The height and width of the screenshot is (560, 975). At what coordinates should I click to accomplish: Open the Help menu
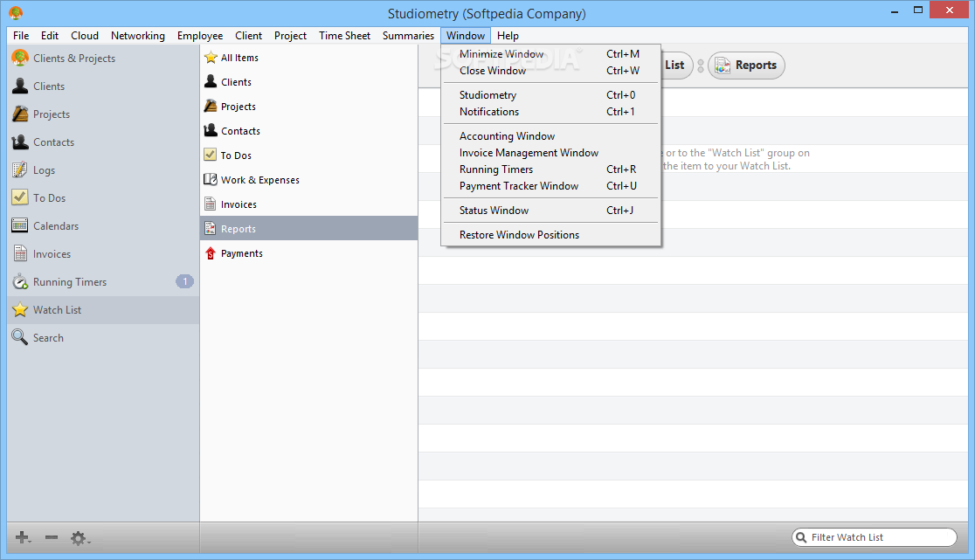click(508, 36)
